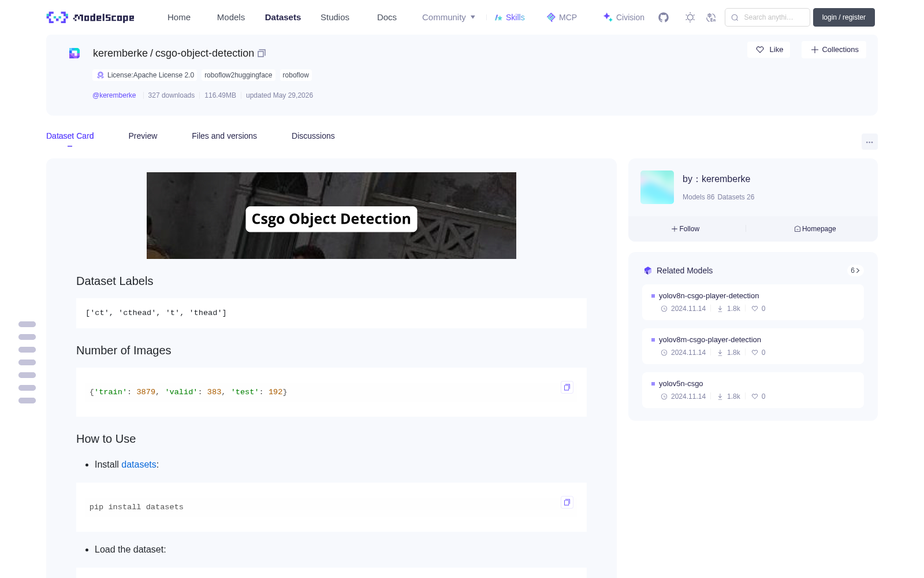Viewport: 924px width, 578px height.
Task: Open the Docs menu item
Action: click(387, 17)
